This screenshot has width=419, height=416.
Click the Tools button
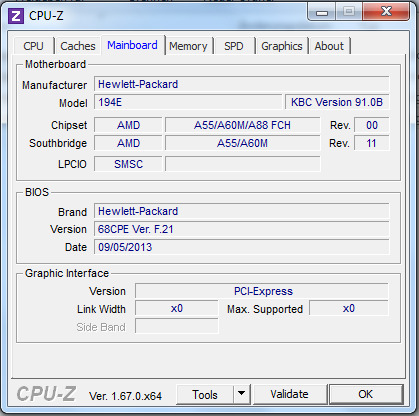tap(205, 394)
